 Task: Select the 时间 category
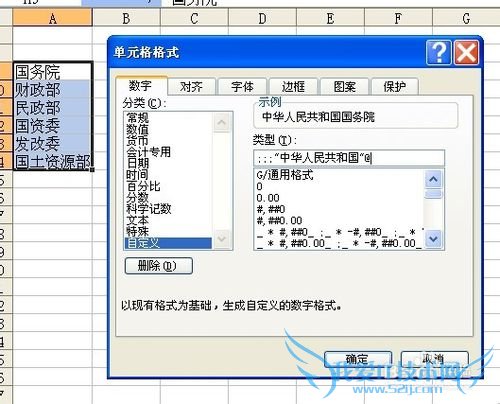[168, 175]
